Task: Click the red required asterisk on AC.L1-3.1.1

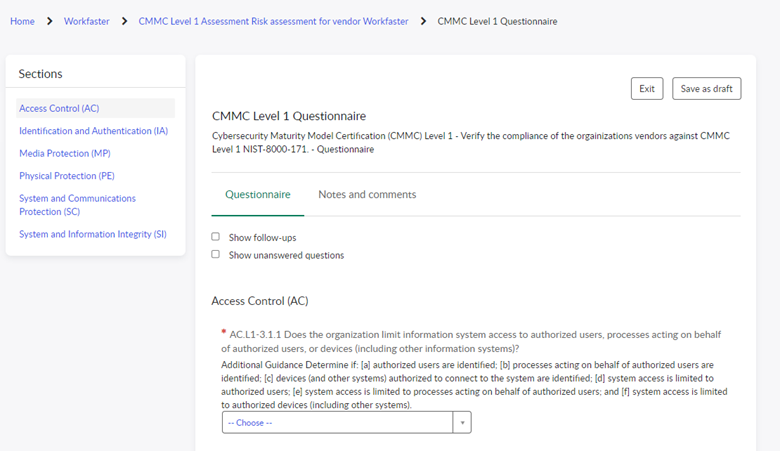Action: pos(223,333)
